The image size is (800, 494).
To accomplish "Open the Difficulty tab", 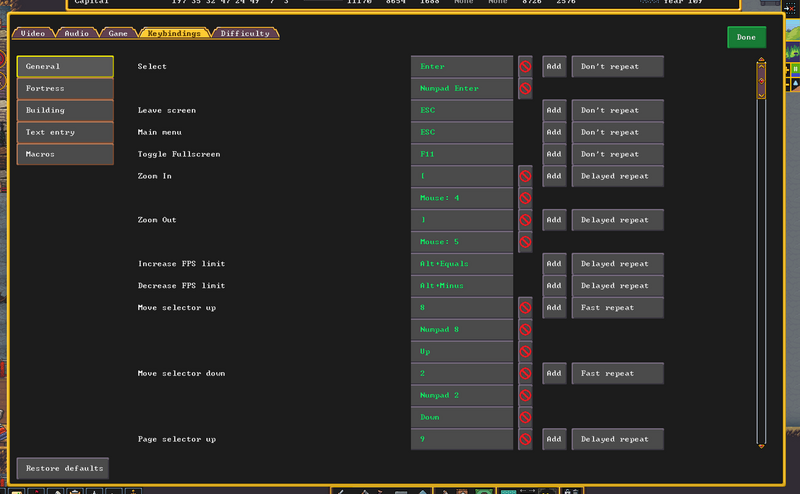I will point(245,33).
